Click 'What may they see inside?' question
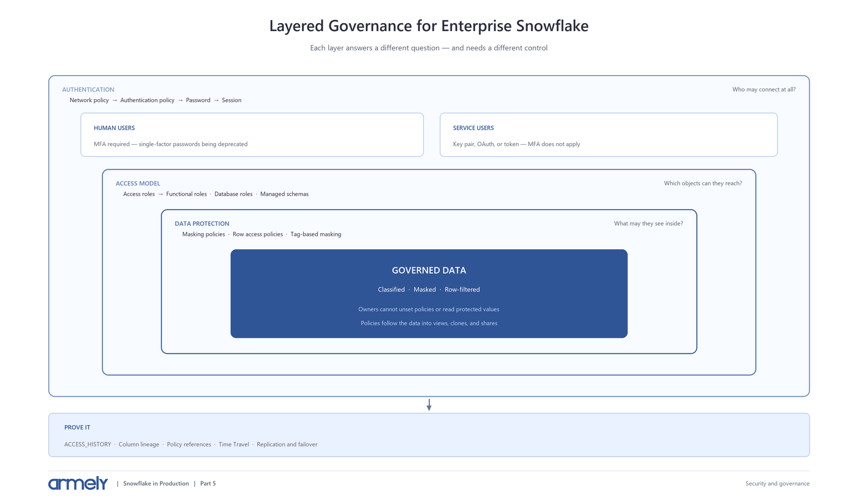The width and height of the screenshot is (858, 504). point(648,224)
